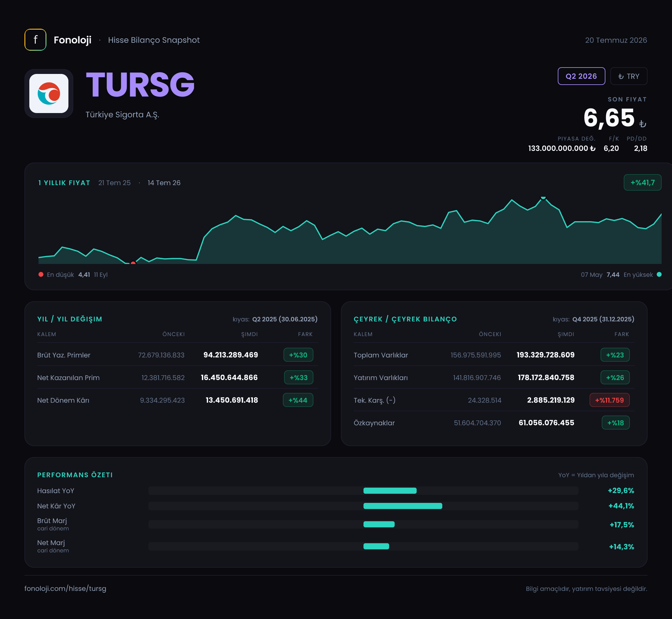Click the Türkiye Sigorta A.Ş. company name
This screenshot has width=672, height=619.
(x=122, y=115)
